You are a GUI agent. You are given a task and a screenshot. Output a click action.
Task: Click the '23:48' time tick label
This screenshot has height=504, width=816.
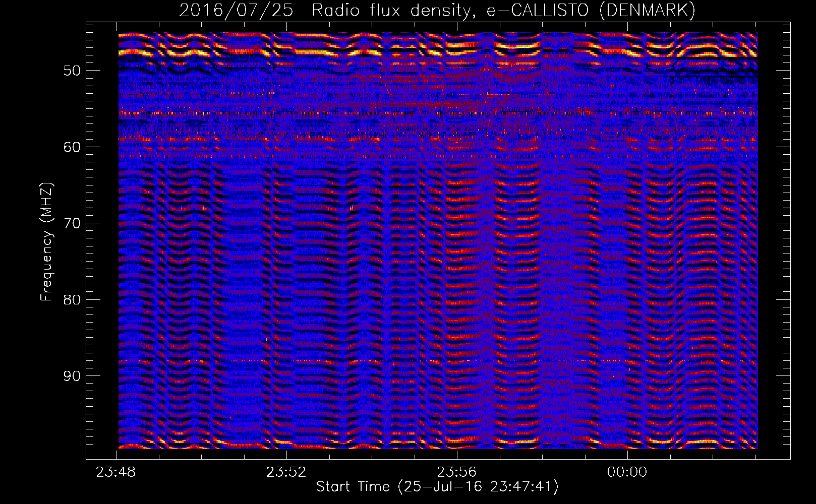point(116,472)
